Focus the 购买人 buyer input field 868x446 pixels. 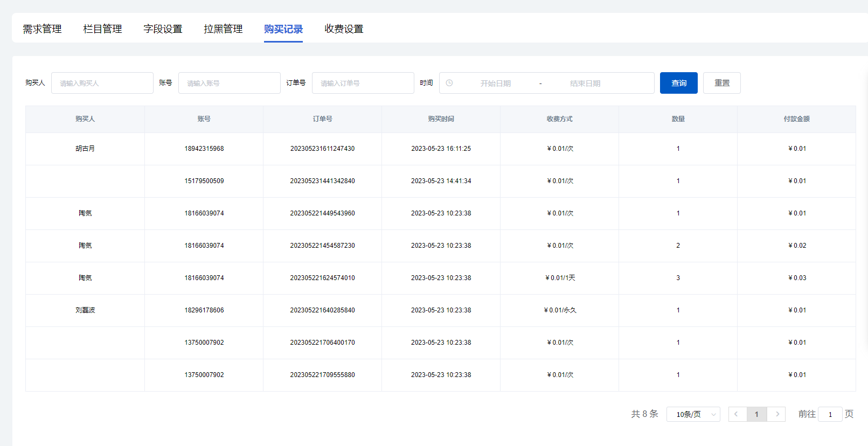(102, 83)
